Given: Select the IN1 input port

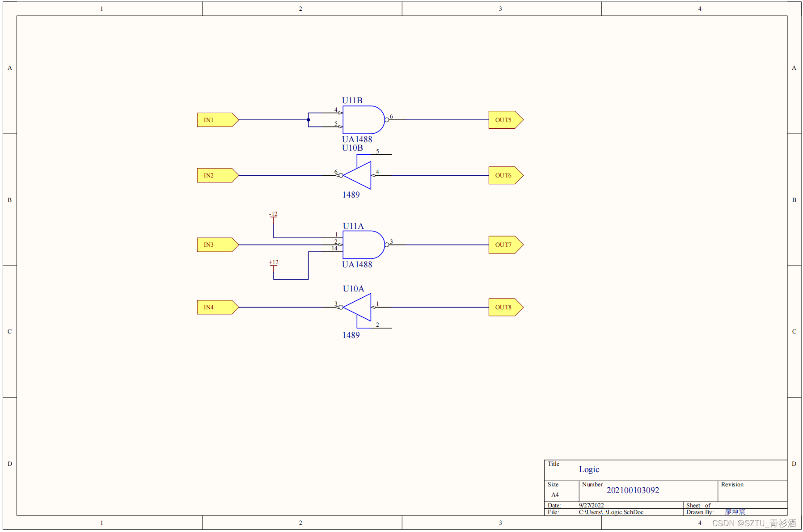Looking at the screenshot, I should [x=217, y=120].
